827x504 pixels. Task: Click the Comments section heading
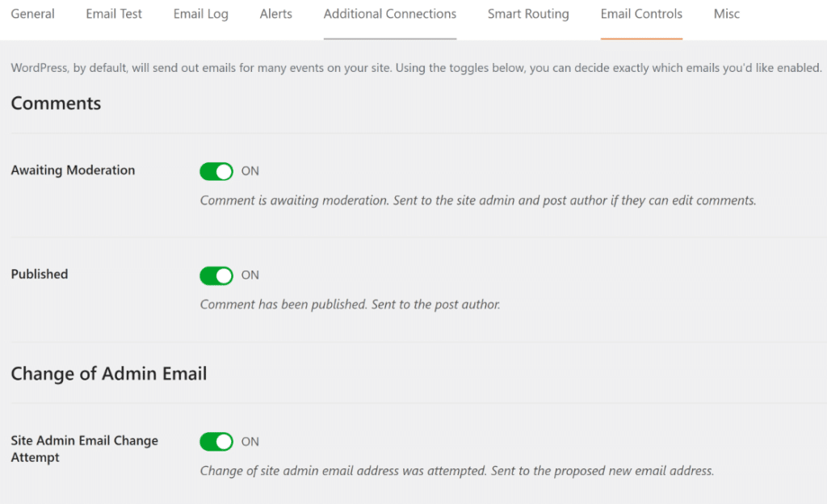pyautogui.click(x=56, y=103)
